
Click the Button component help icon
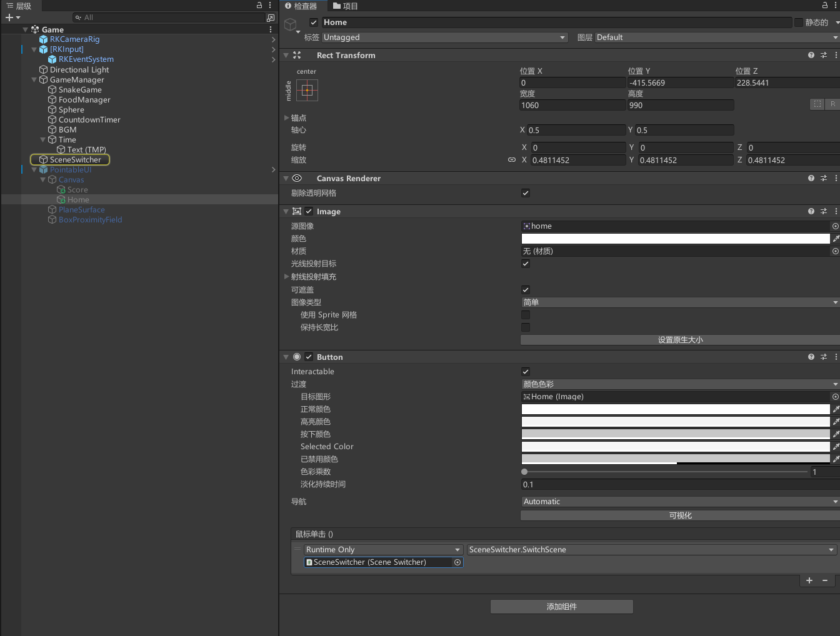click(811, 357)
